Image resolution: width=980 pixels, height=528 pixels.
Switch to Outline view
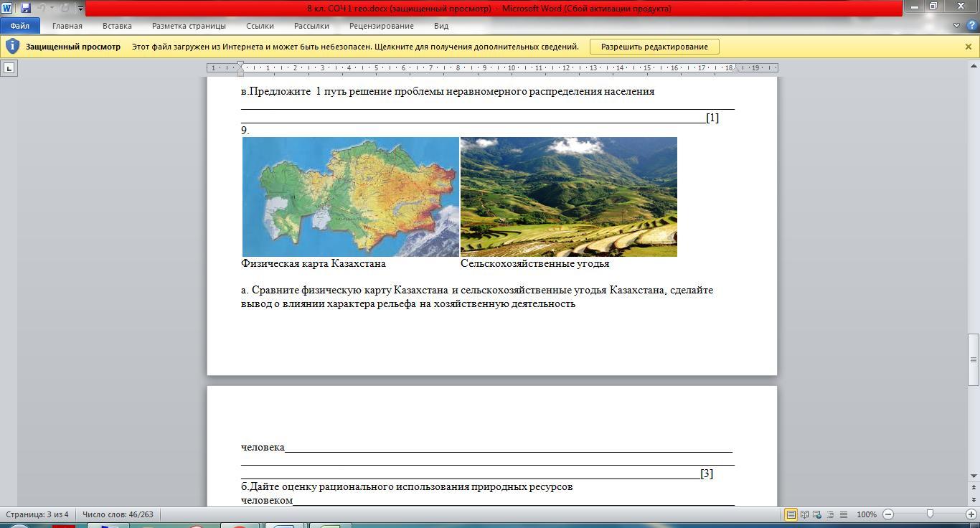831,514
